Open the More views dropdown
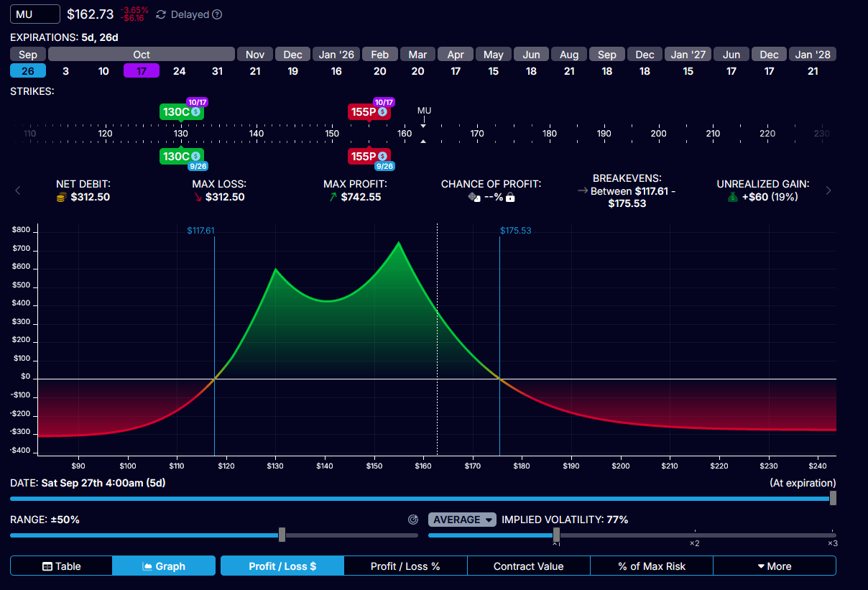This screenshot has width=868, height=590. point(775,566)
